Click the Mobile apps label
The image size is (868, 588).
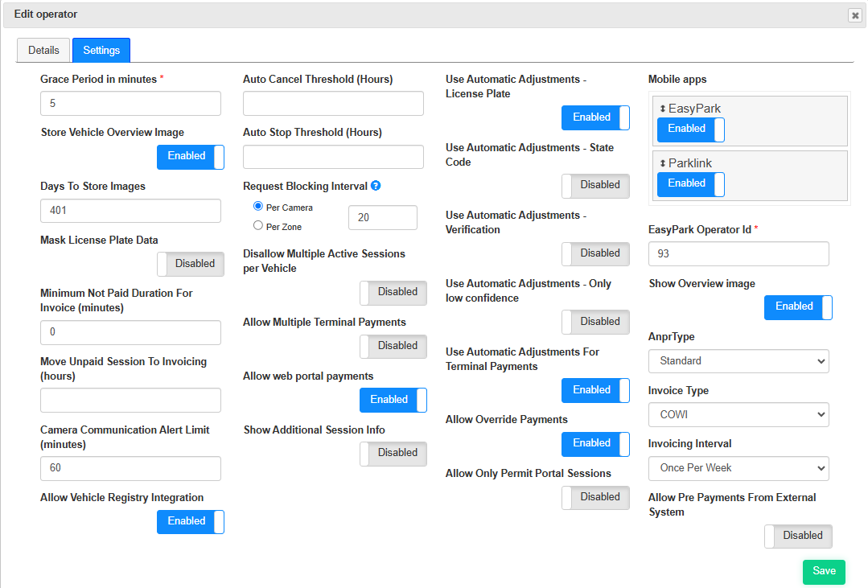point(677,79)
